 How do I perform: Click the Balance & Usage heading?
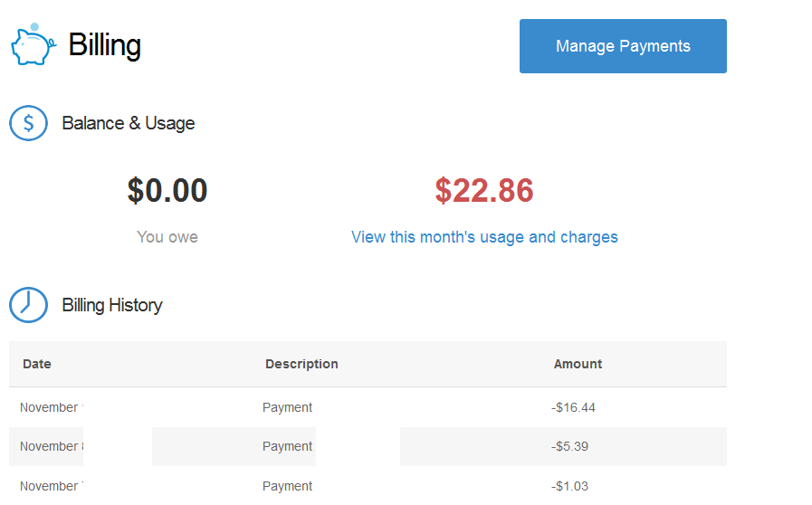(x=129, y=123)
